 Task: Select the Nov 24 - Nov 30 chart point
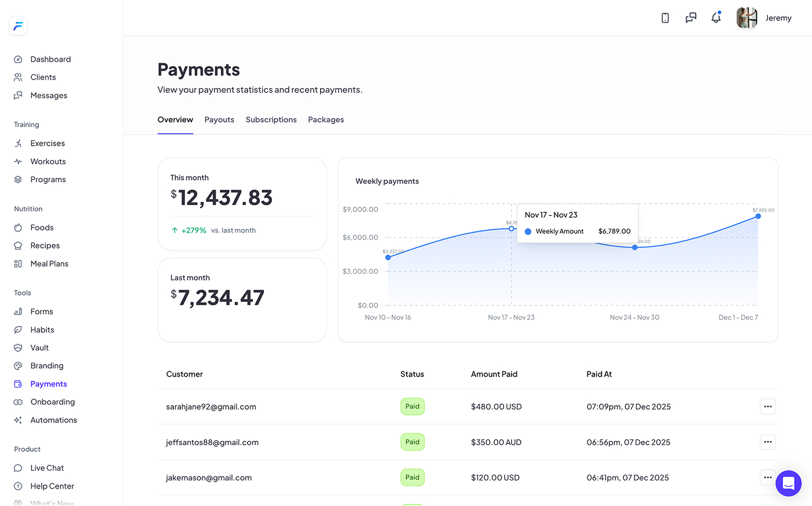point(635,247)
